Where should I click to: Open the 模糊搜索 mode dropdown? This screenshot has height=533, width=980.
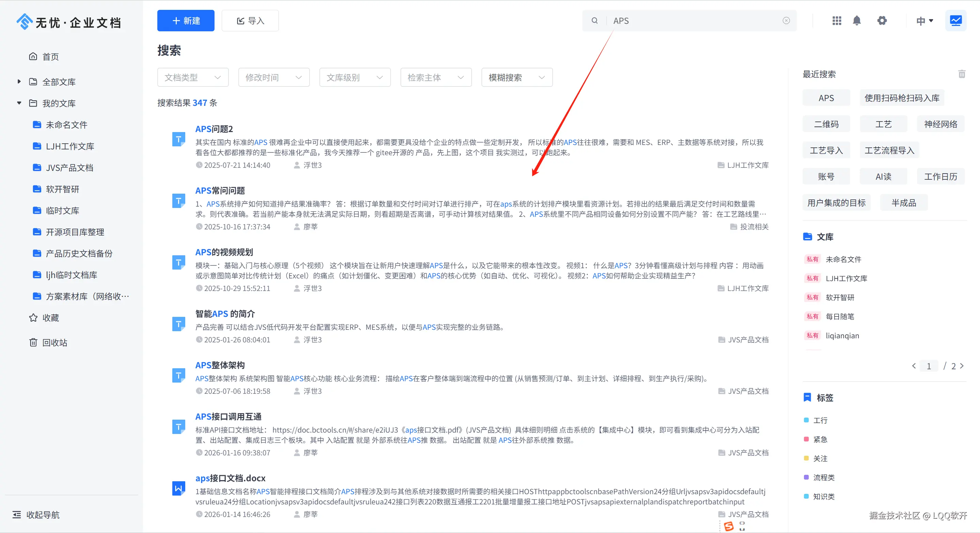click(x=517, y=78)
